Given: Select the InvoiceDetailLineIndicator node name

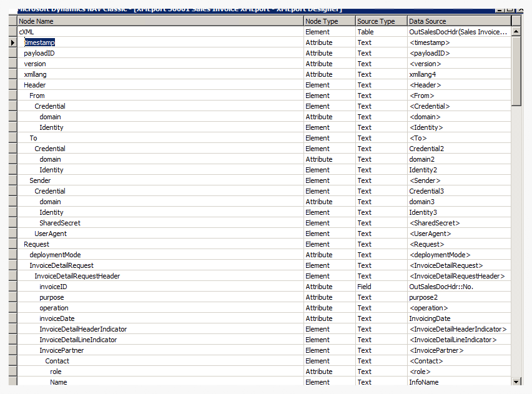Looking at the screenshot, I should click(78, 340).
